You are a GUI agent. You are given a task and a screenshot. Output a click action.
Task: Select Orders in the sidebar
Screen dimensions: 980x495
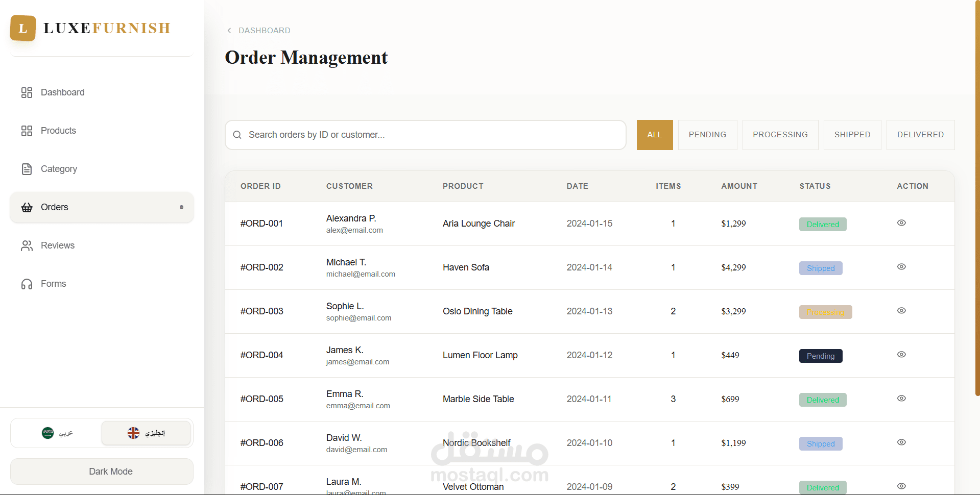102,207
